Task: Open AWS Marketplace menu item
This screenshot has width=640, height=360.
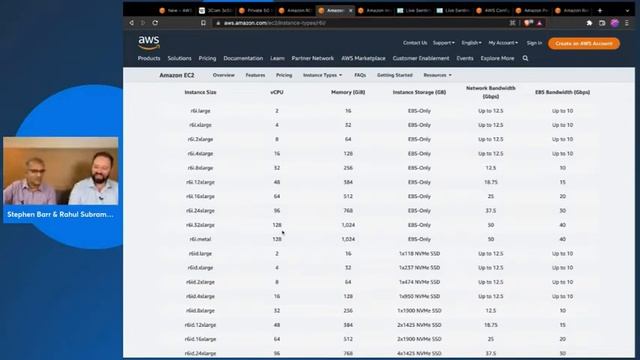Action: 363,58
